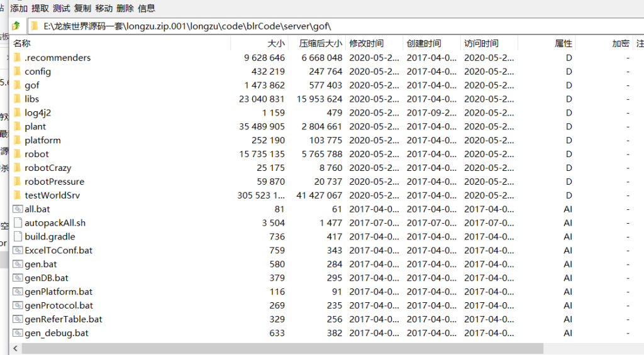
Task: Click the 删除 (Delete) toolbar button
Action: 125,8
